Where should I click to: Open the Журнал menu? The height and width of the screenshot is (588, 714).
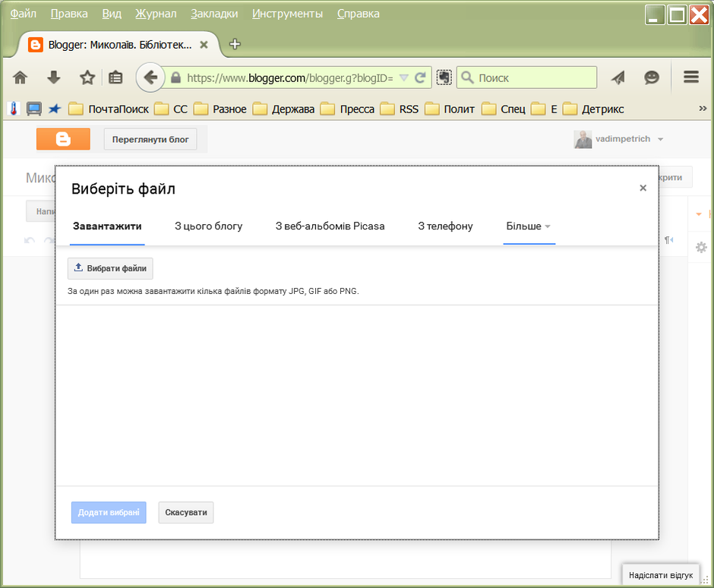[x=156, y=14]
